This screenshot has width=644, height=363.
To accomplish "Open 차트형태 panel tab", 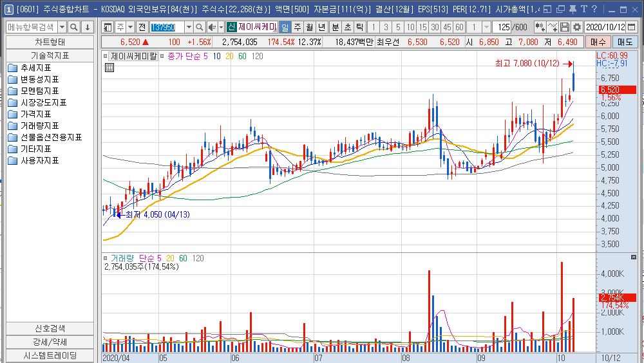I will [50, 42].
